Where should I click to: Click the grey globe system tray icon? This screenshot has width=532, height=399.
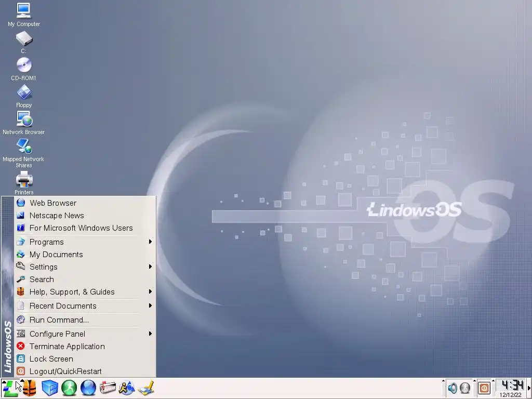coord(465,388)
